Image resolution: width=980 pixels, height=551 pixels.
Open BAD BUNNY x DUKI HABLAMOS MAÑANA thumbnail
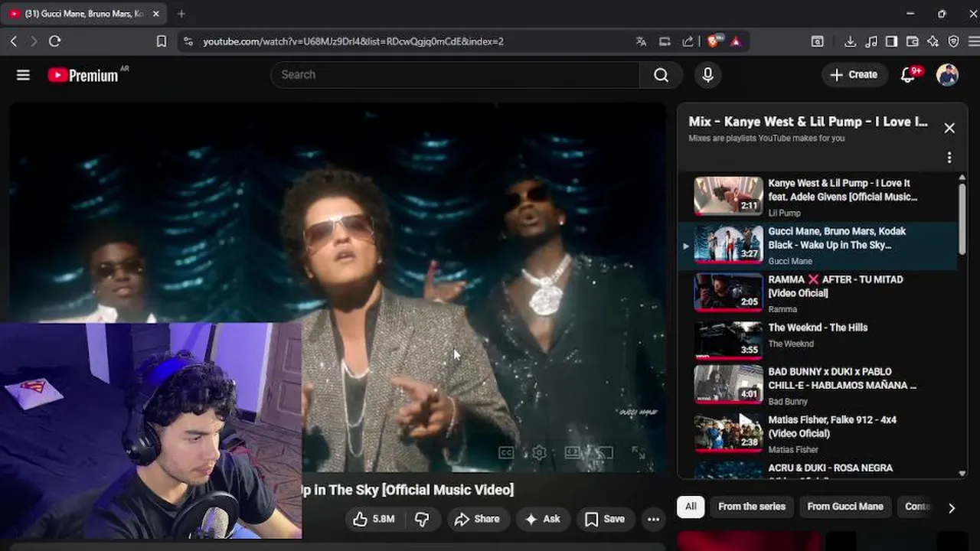[728, 384]
